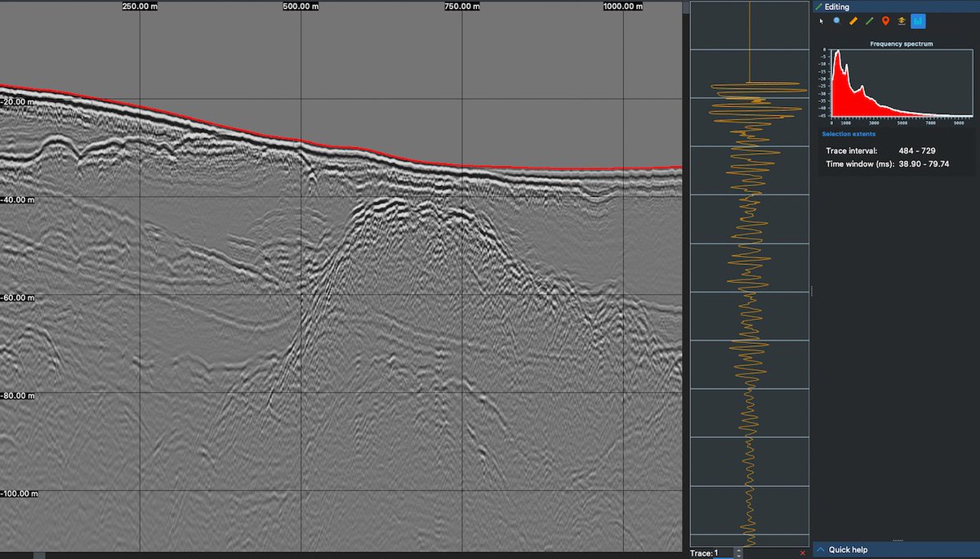Toggle the blue frequency spectrum tool

[918, 20]
